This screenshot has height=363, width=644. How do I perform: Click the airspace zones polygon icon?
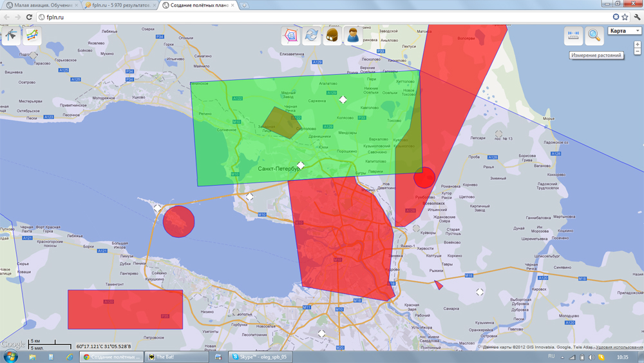[x=292, y=36]
